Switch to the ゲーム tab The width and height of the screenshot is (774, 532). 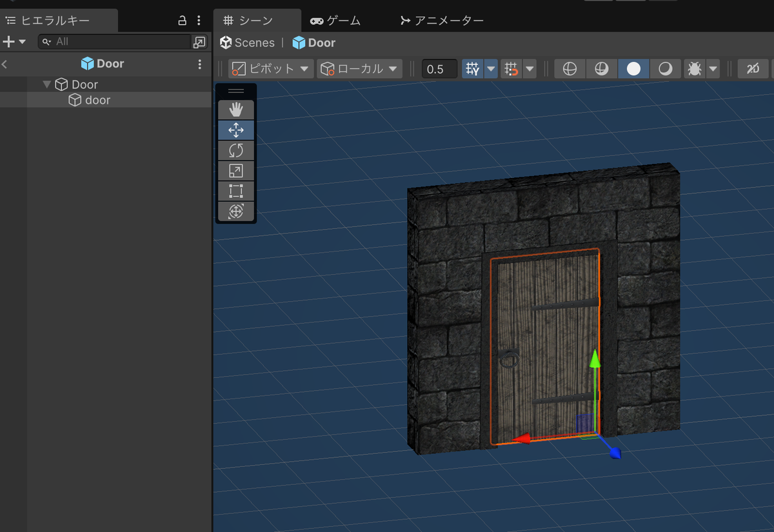tap(335, 21)
